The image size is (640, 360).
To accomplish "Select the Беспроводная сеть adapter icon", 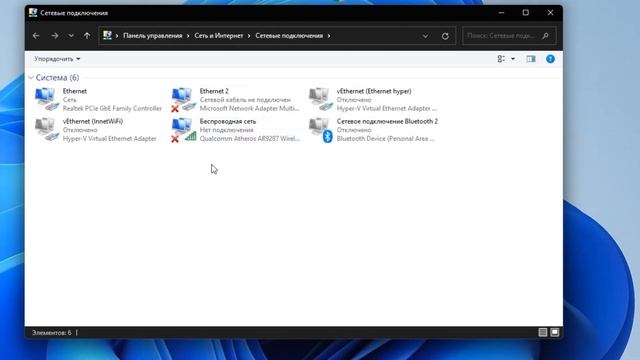I will tap(184, 130).
